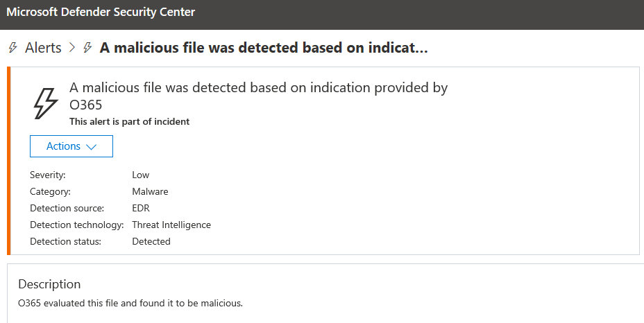644x323 pixels.
Task: Click the Low severity value
Action: pyautogui.click(x=141, y=175)
